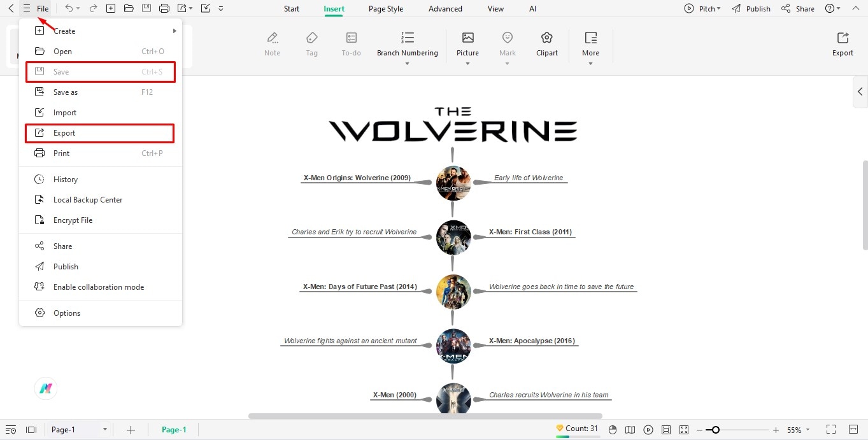This screenshot has height=440, width=868.
Task: Choose Print in the File menu
Action: (101, 153)
